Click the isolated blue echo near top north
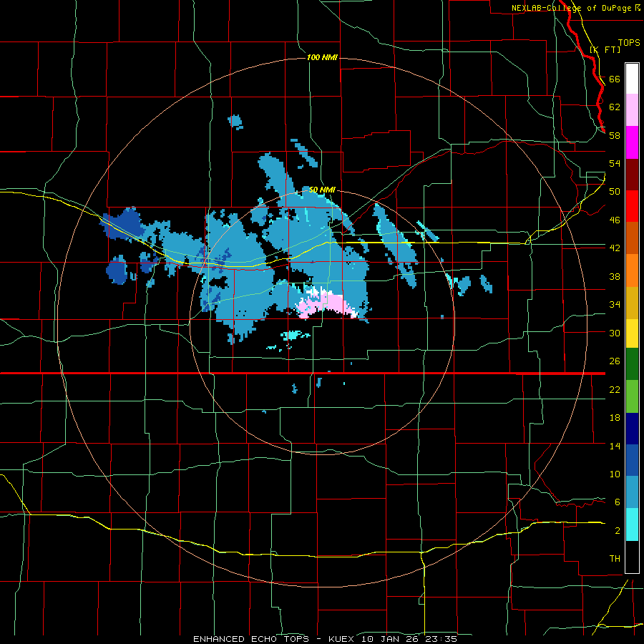Viewport: 644px width, 644px height. click(235, 122)
